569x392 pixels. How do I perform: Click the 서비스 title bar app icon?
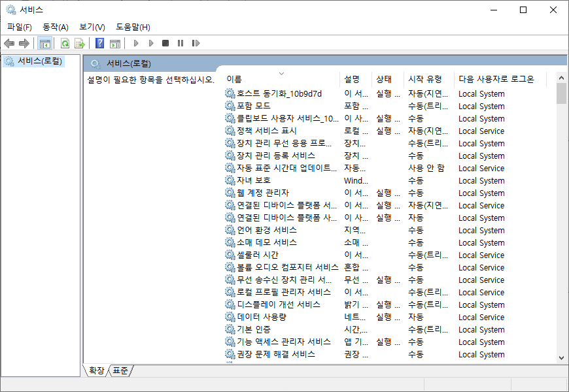point(11,10)
